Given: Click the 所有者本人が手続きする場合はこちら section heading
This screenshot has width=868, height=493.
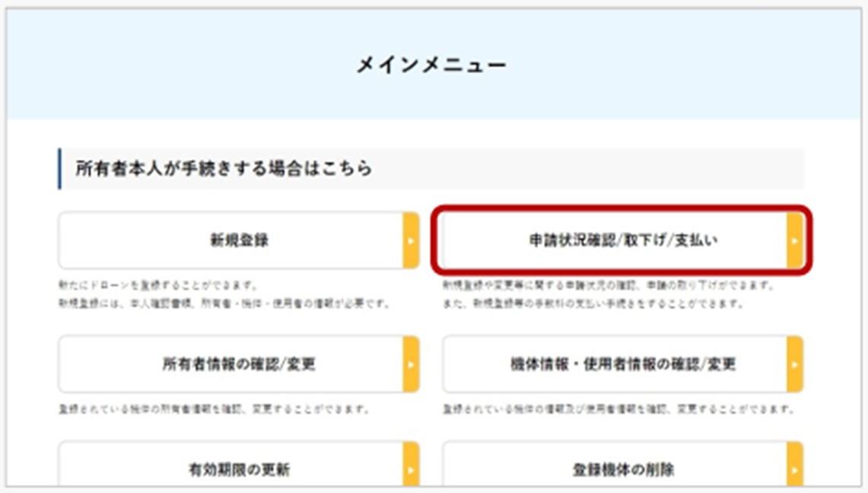Looking at the screenshot, I should [x=224, y=168].
